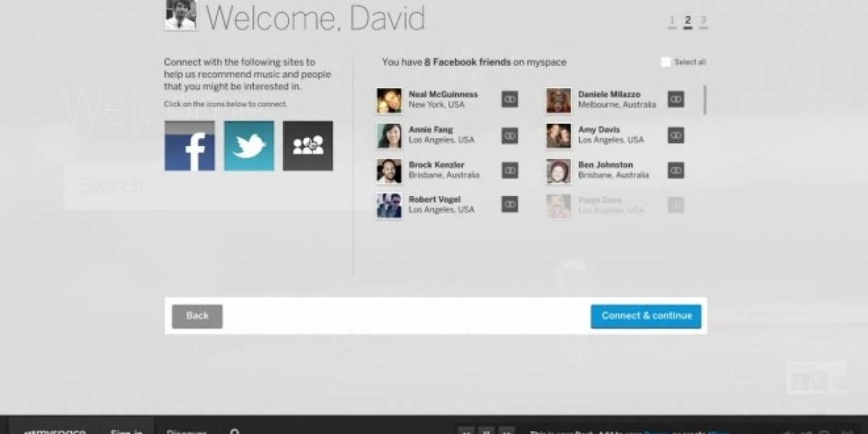Open Brock Kenzler's profile photo

point(389,171)
